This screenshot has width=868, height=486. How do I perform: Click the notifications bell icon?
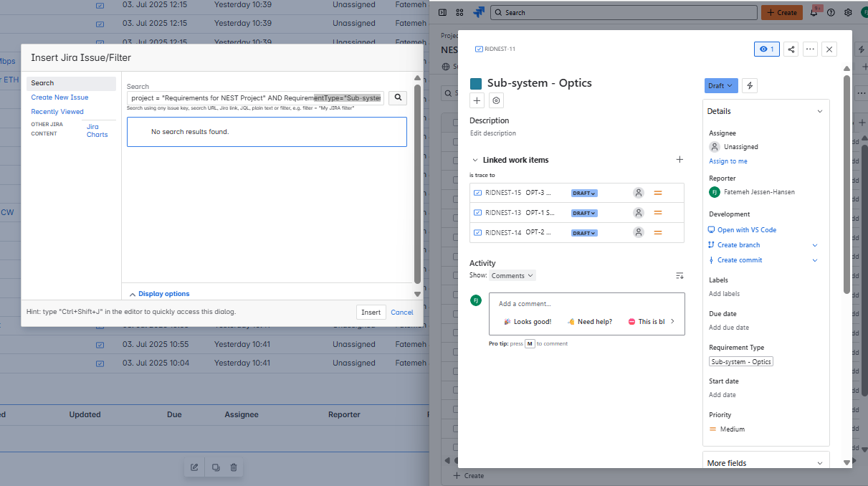pyautogui.click(x=814, y=12)
